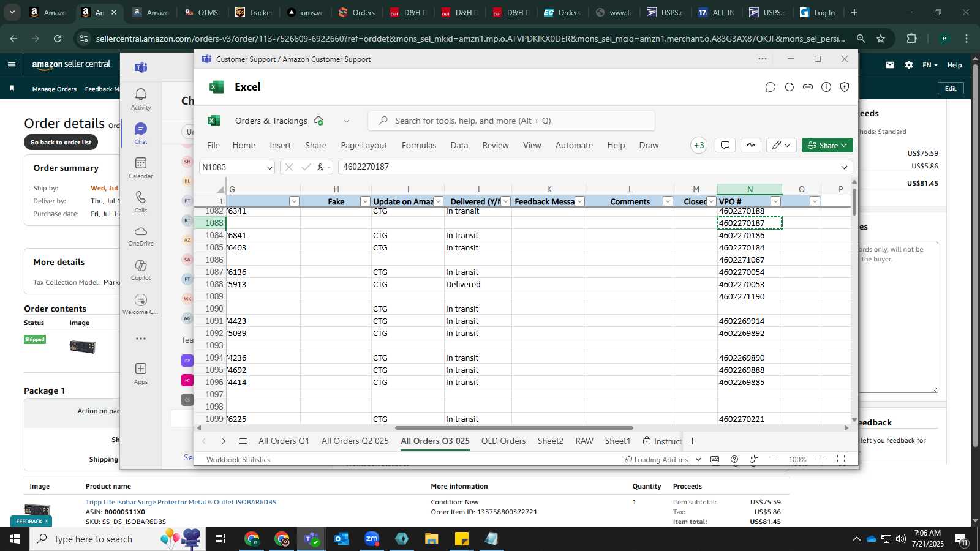Click the shield icon in Excel header
Screen dimensions: 980x551
tap(844, 87)
